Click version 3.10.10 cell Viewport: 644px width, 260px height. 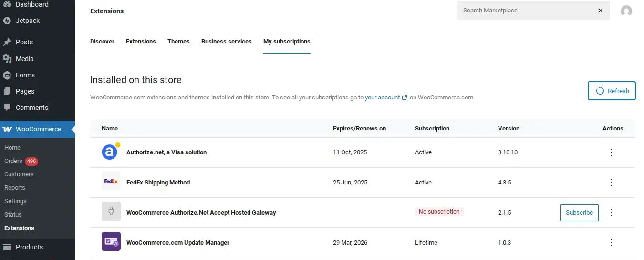click(x=508, y=152)
